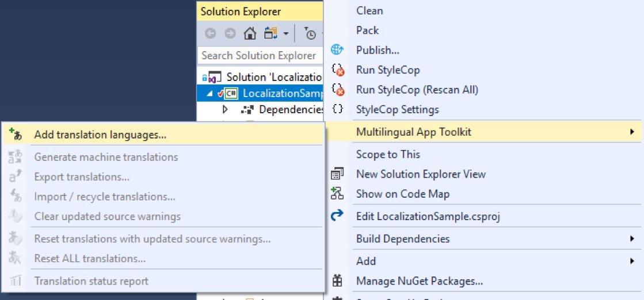Image resolution: width=644 pixels, height=300 pixels.
Task: Click the Manage NuGet Packages gift icon
Action: click(337, 281)
